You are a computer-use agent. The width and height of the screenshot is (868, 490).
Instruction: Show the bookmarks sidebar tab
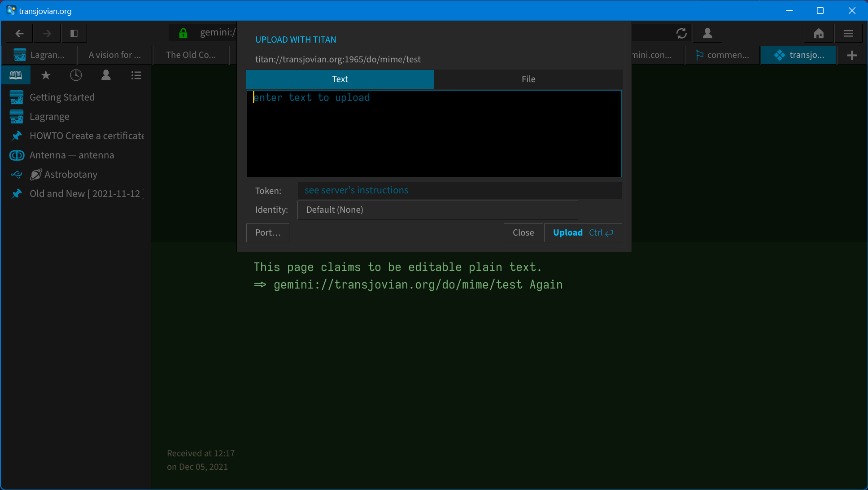point(16,75)
